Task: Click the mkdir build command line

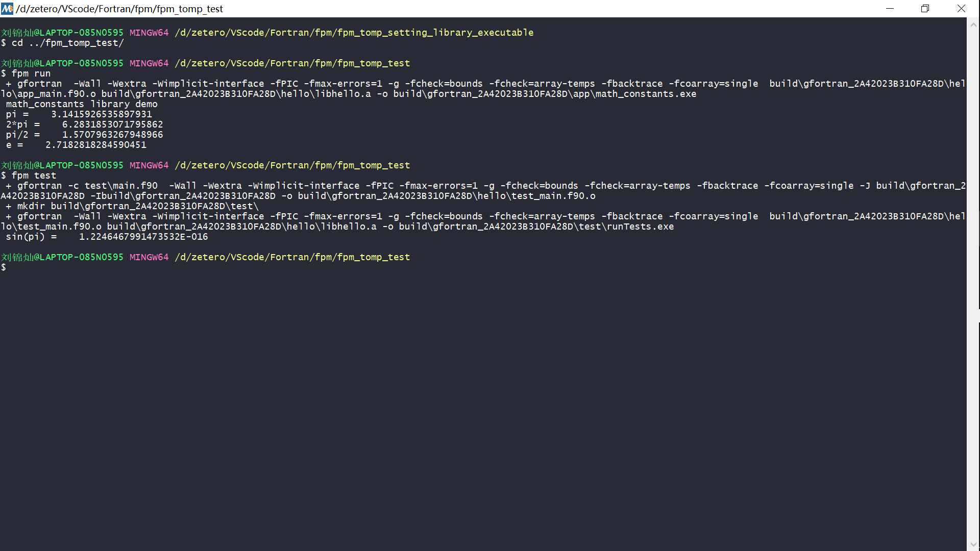Action: pos(133,206)
